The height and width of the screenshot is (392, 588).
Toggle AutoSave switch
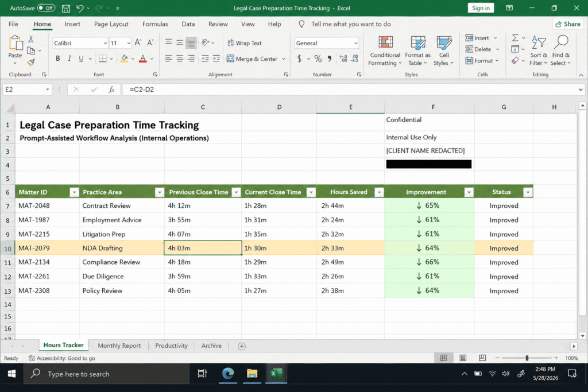pyautogui.click(x=46, y=8)
